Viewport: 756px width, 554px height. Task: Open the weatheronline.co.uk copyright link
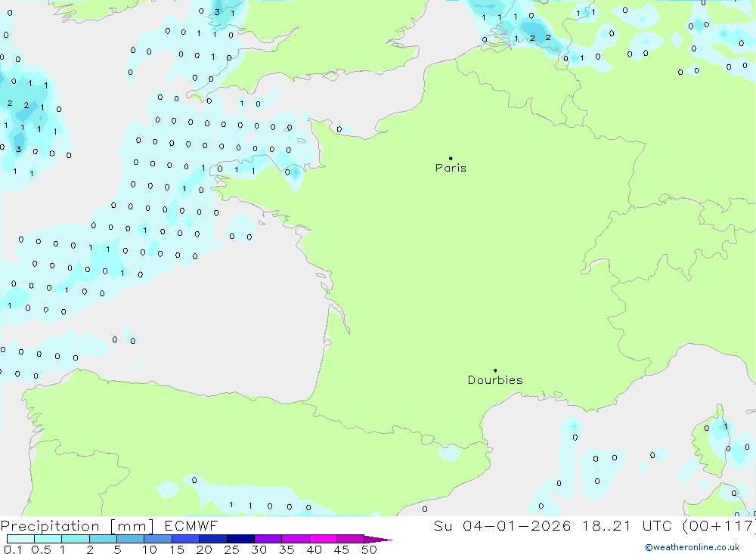[692, 547]
